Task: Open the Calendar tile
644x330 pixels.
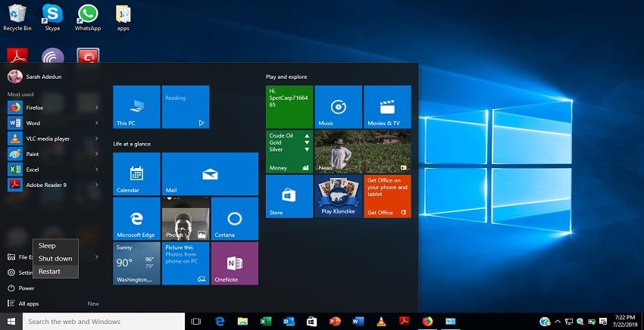Action: click(x=136, y=174)
